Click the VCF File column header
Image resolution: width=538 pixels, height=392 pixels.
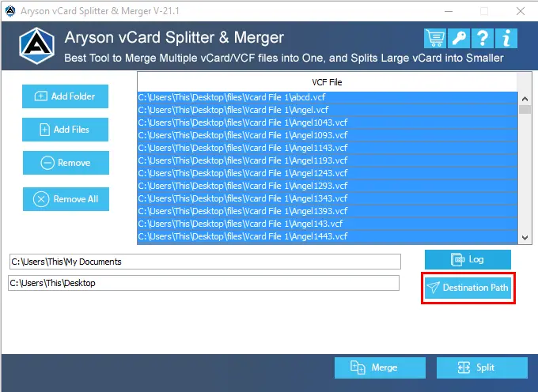tap(327, 82)
